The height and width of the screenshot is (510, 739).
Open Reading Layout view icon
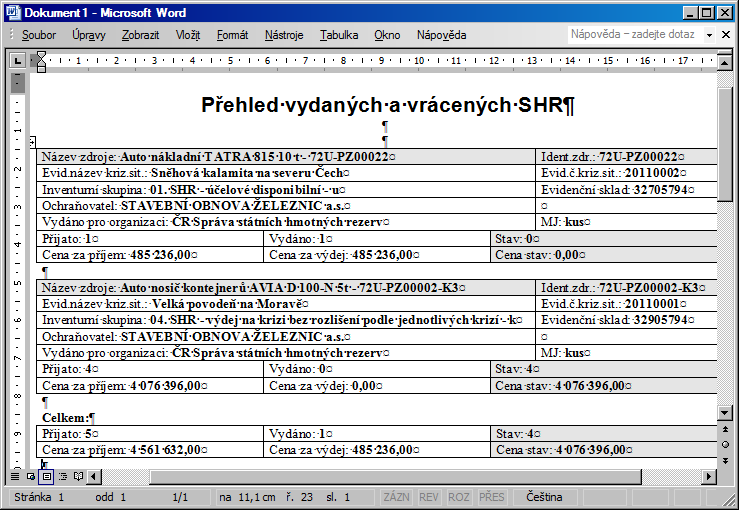[78, 477]
